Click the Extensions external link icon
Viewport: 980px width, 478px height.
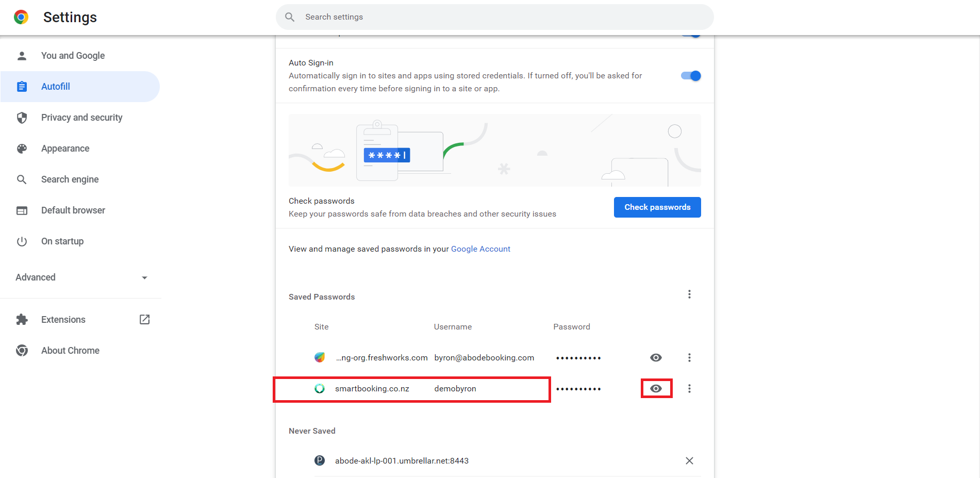[x=145, y=320]
